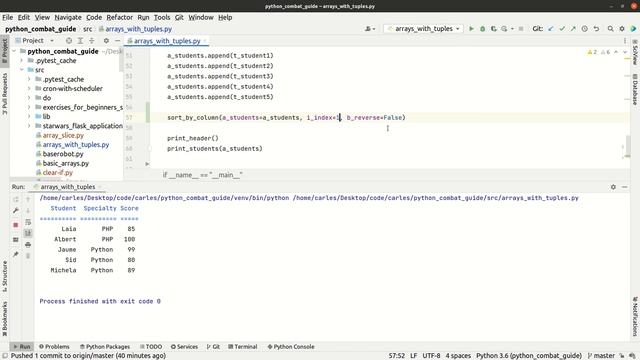Expand the lib folder

[29, 116]
